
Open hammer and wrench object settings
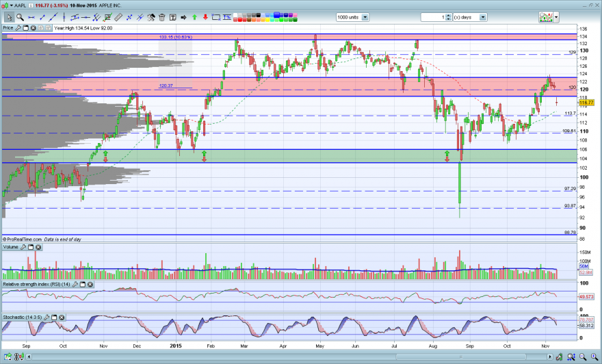(x=151, y=17)
